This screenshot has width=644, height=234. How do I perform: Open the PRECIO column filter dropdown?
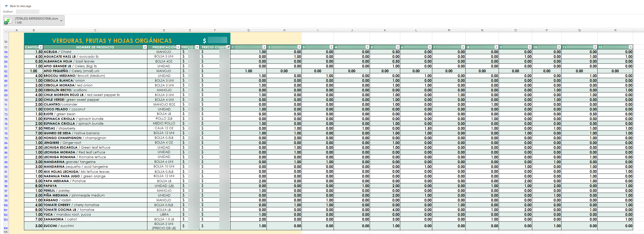[x=197, y=47]
